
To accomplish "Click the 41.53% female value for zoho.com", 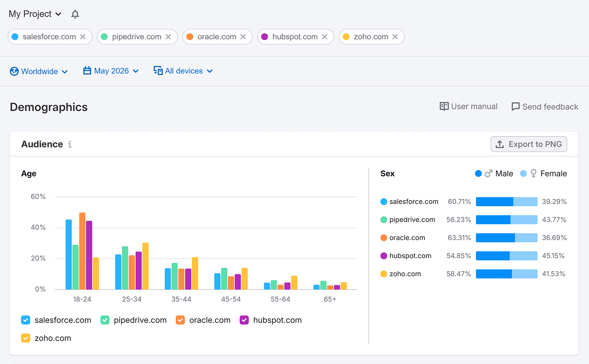I will (554, 274).
